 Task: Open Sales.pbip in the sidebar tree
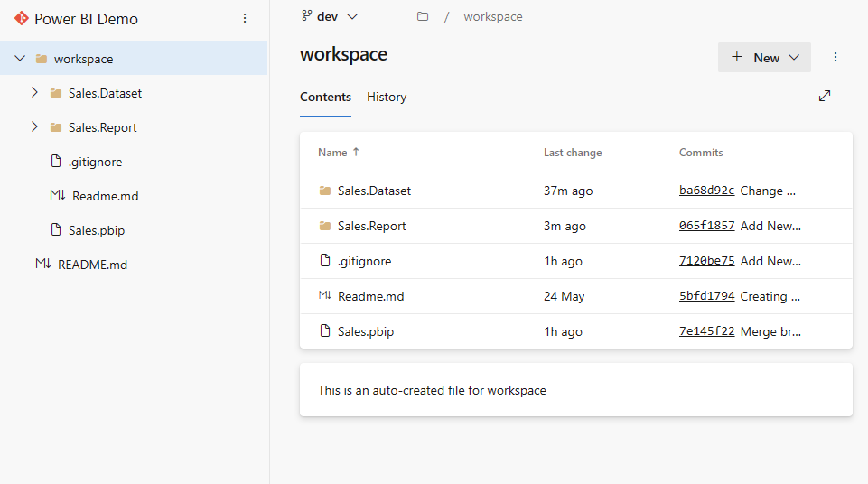(x=97, y=230)
